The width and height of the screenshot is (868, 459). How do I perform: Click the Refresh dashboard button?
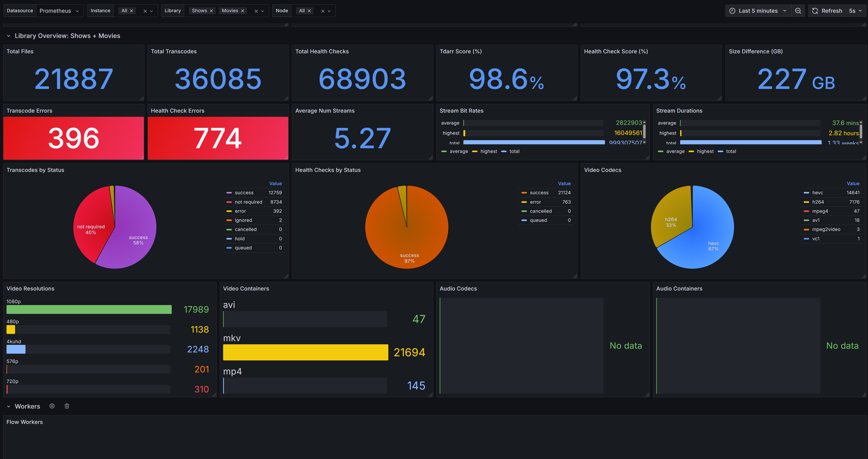(x=828, y=11)
